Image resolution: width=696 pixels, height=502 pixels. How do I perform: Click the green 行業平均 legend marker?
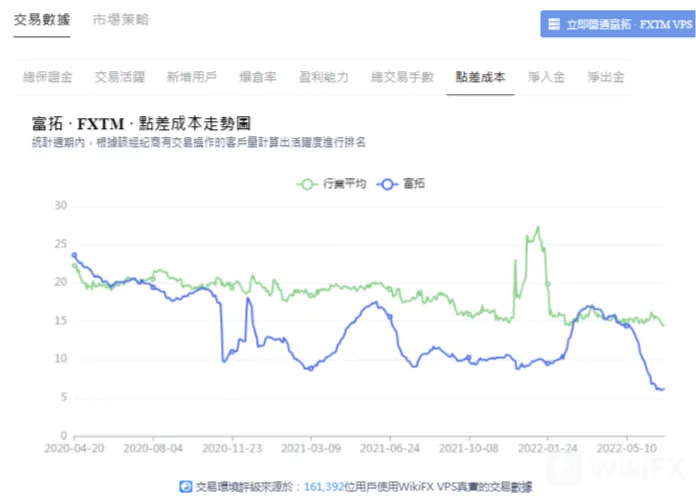307,184
